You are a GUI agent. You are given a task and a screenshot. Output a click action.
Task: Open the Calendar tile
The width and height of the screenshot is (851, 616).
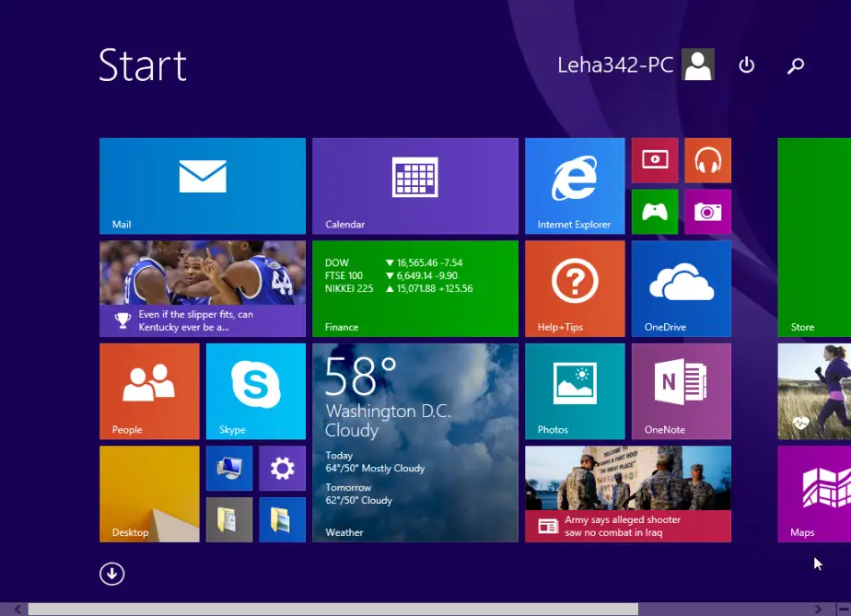[415, 186]
